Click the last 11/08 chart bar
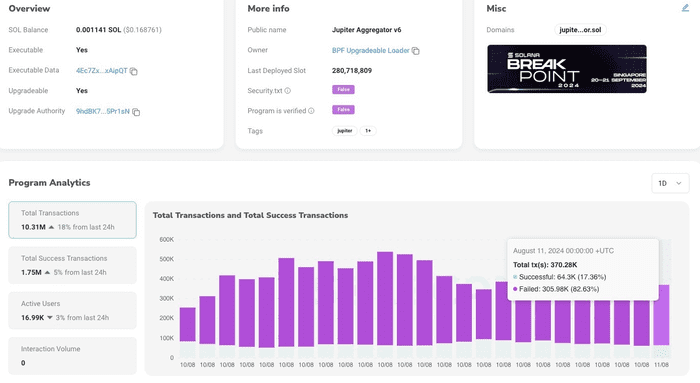Viewport: 700px width, 383px height. point(661,315)
